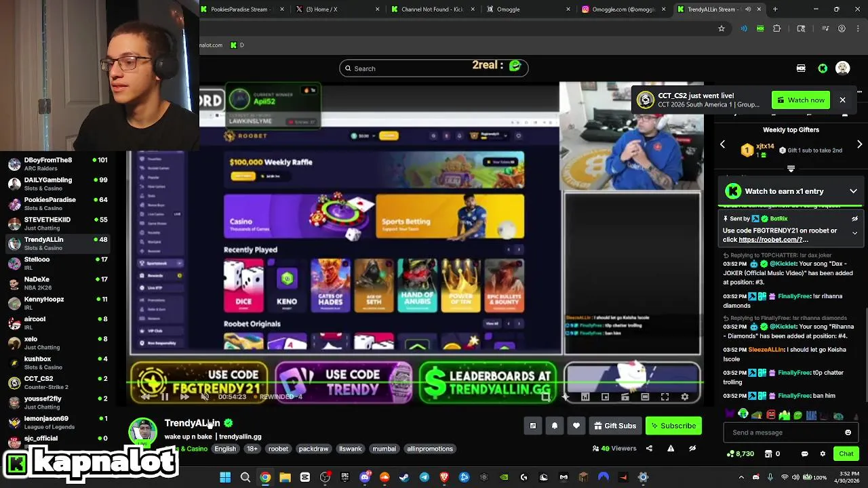
Task: Open the chat emoji picker
Action: click(x=848, y=432)
